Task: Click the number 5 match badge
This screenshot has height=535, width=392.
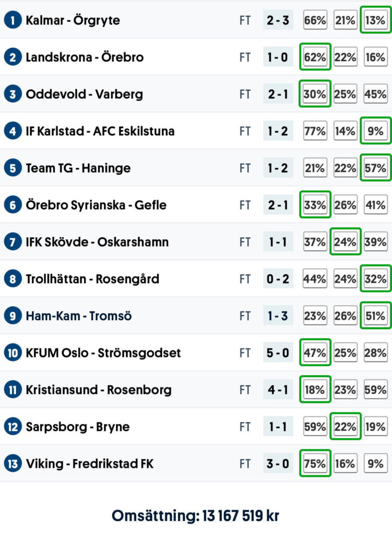Action: (12, 168)
